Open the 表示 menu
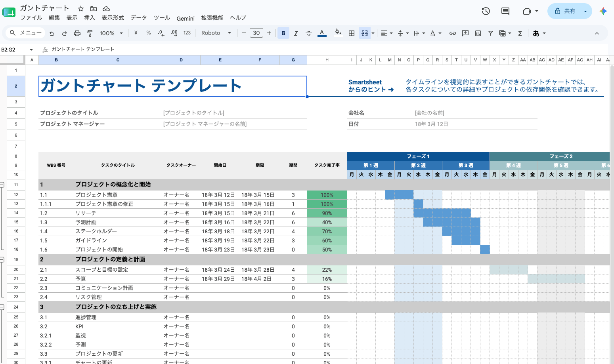The height and width of the screenshot is (364, 614). coord(72,18)
